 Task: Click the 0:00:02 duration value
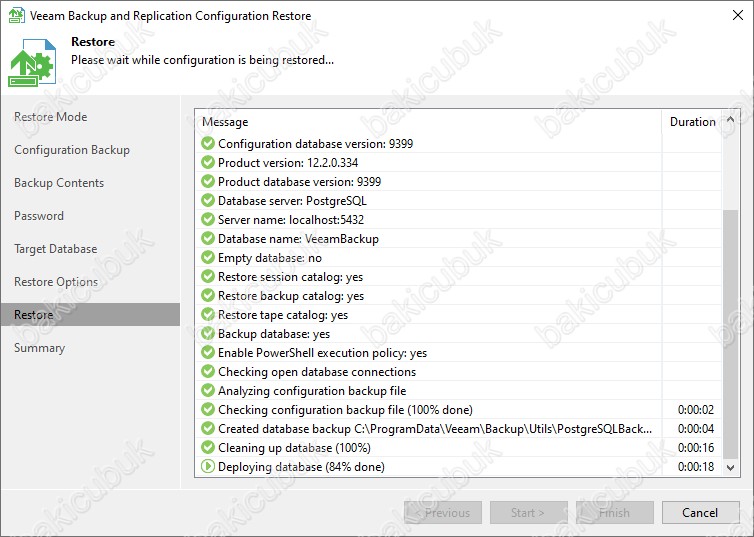pos(696,410)
